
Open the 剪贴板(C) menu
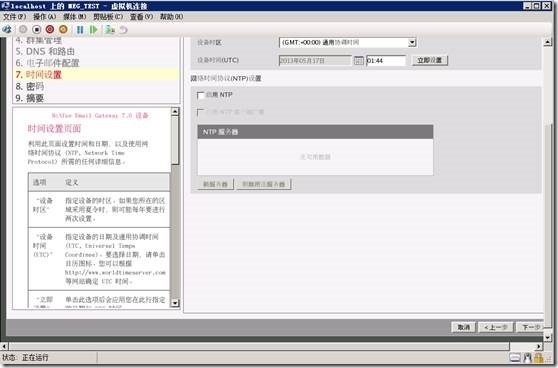(108, 16)
